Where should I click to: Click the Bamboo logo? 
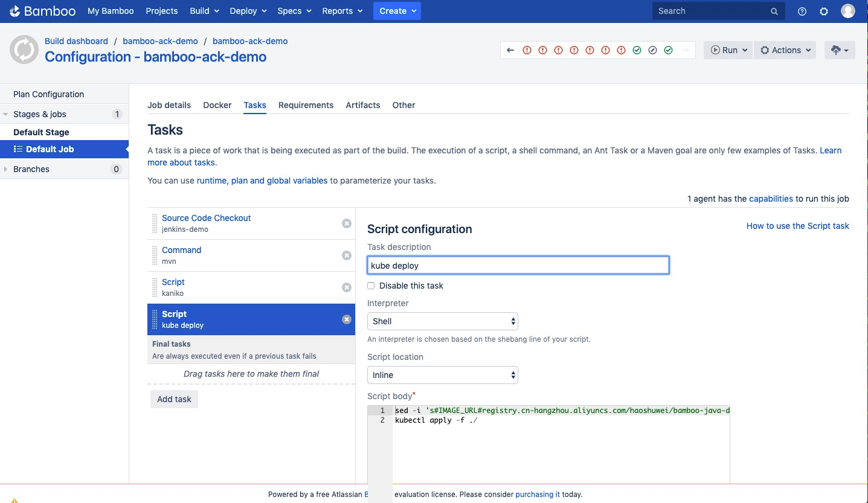42,11
